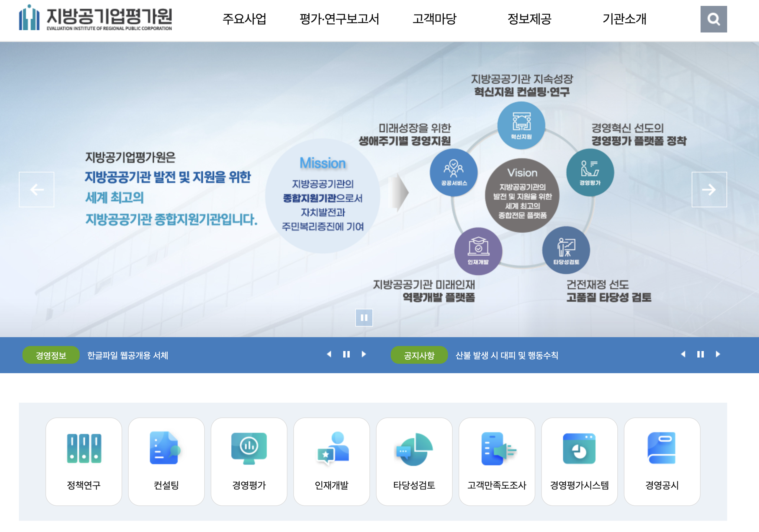Expand the 주요사업 menu
Screen dimensions: 759x532
(x=244, y=19)
